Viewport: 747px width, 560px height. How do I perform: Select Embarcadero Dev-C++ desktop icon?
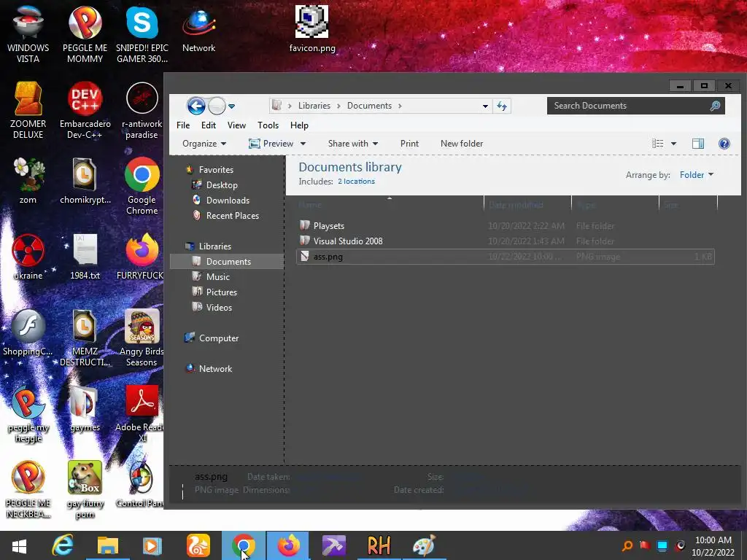point(85,111)
